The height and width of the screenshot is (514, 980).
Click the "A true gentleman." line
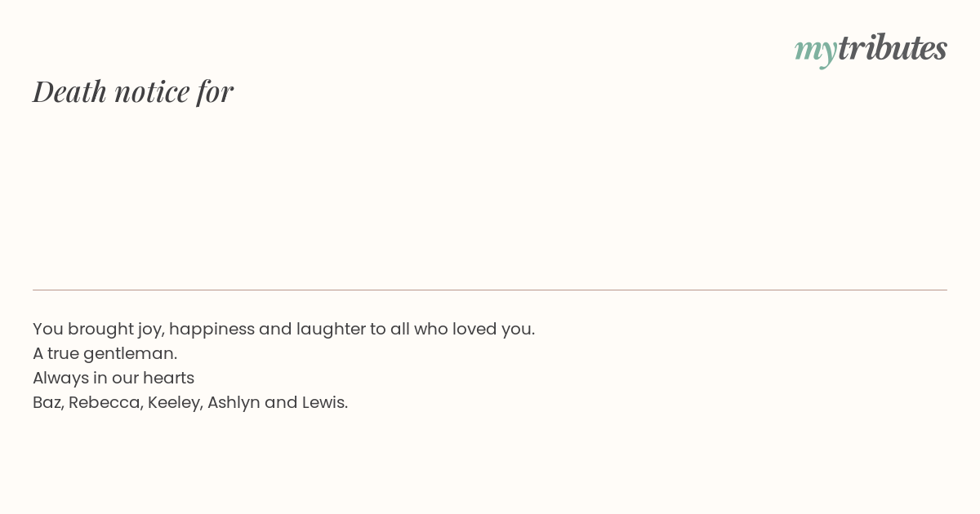(x=105, y=353)
